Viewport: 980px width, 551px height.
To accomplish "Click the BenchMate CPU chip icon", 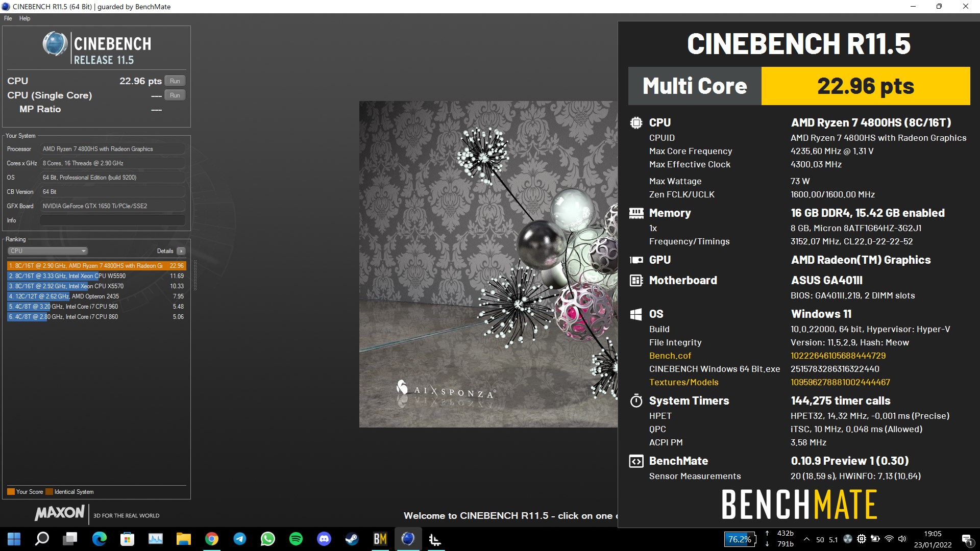I will 636,123.
